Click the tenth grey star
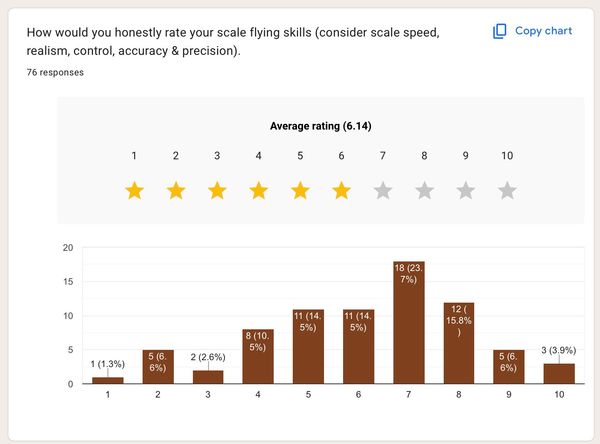 507,191
